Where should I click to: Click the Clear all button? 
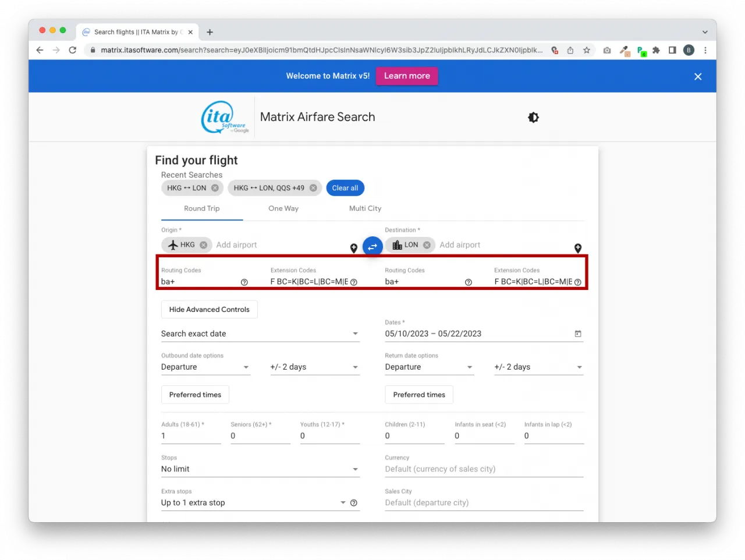point(345,188)
